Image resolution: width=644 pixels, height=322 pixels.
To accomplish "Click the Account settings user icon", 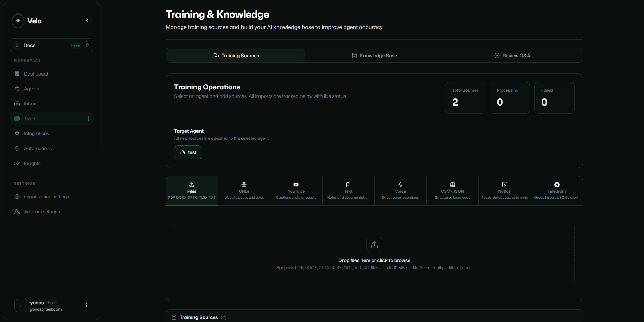I will pyautogui.click(x=17, y=212).
